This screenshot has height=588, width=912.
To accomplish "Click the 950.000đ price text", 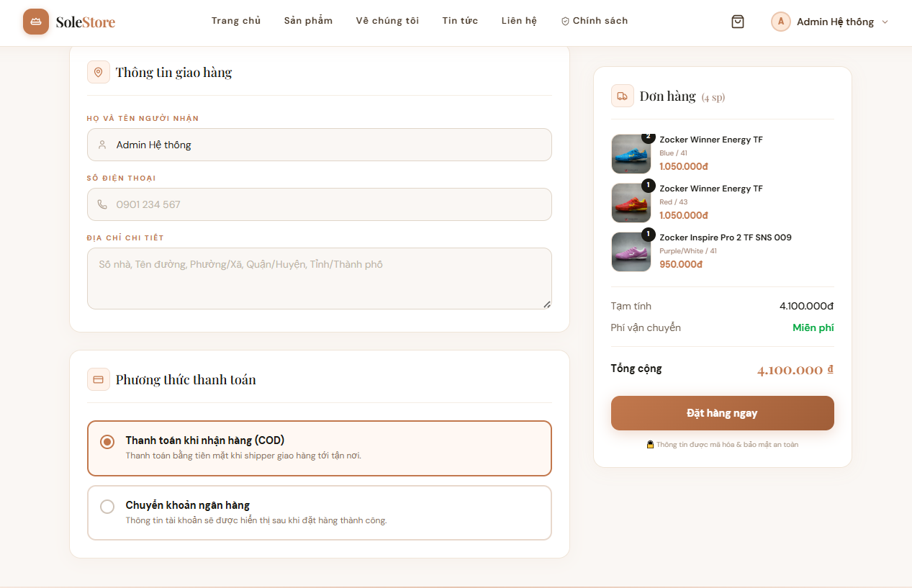I will [681, 264].
